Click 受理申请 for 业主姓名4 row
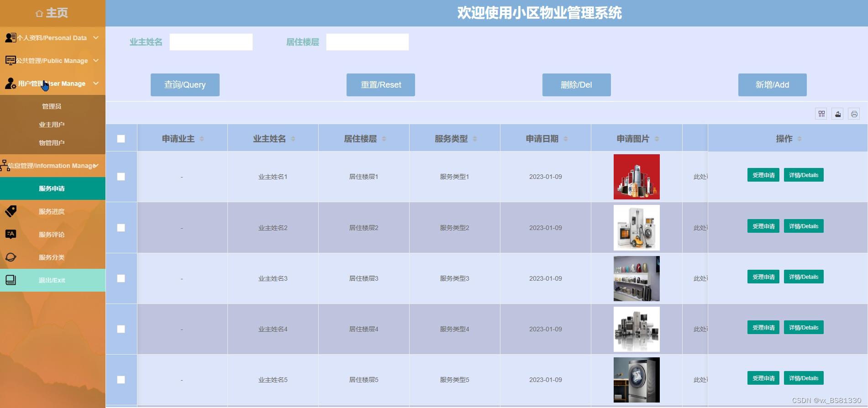 point(763,327)
